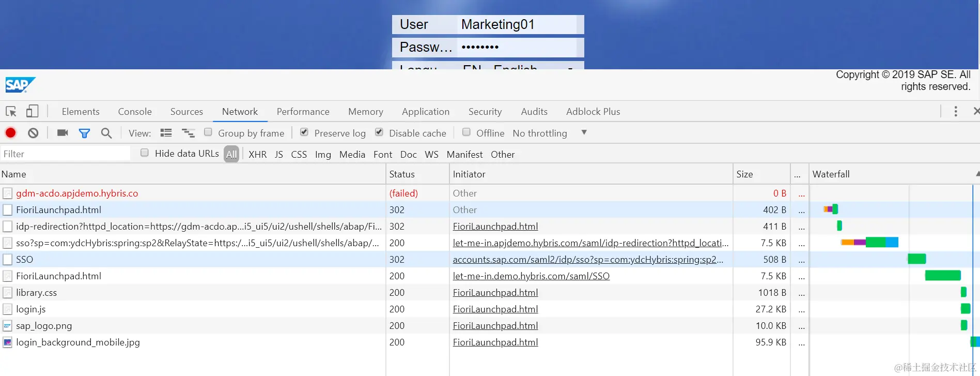Uncheck the Disable cache checkbox
This screenshot has width=980, height=376.
point(379,132)
